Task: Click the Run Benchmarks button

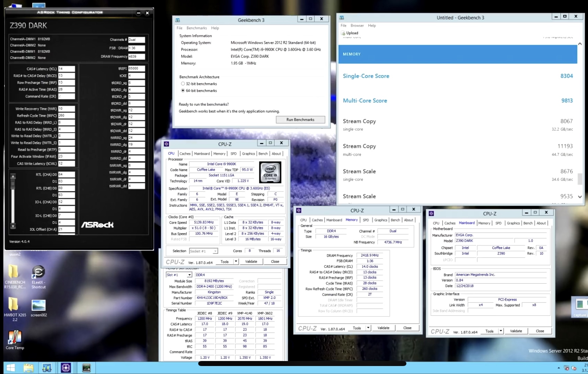Action: coord(300,120)
